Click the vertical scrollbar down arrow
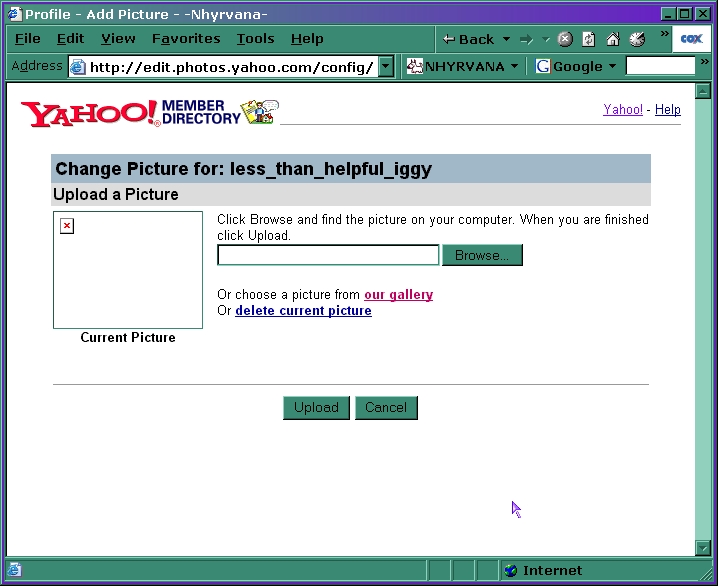This screenshot has width=718, height=586. tap(703, 547)
